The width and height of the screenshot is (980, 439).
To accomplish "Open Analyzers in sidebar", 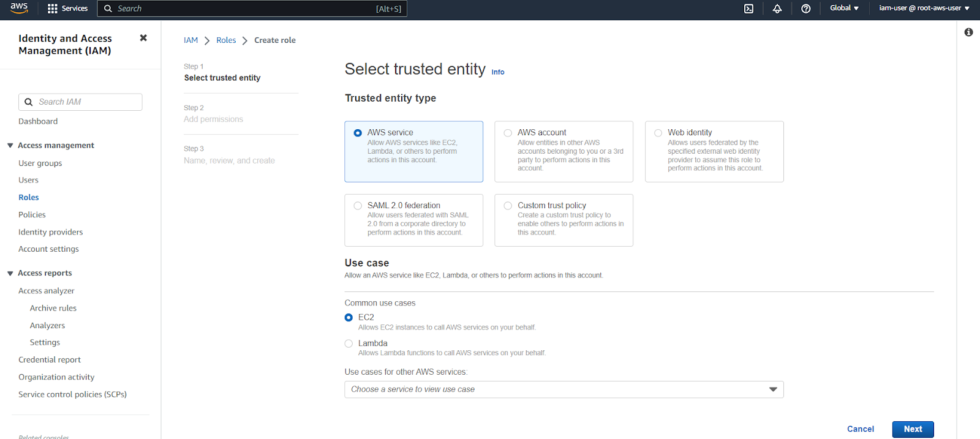I will [47, 326].
